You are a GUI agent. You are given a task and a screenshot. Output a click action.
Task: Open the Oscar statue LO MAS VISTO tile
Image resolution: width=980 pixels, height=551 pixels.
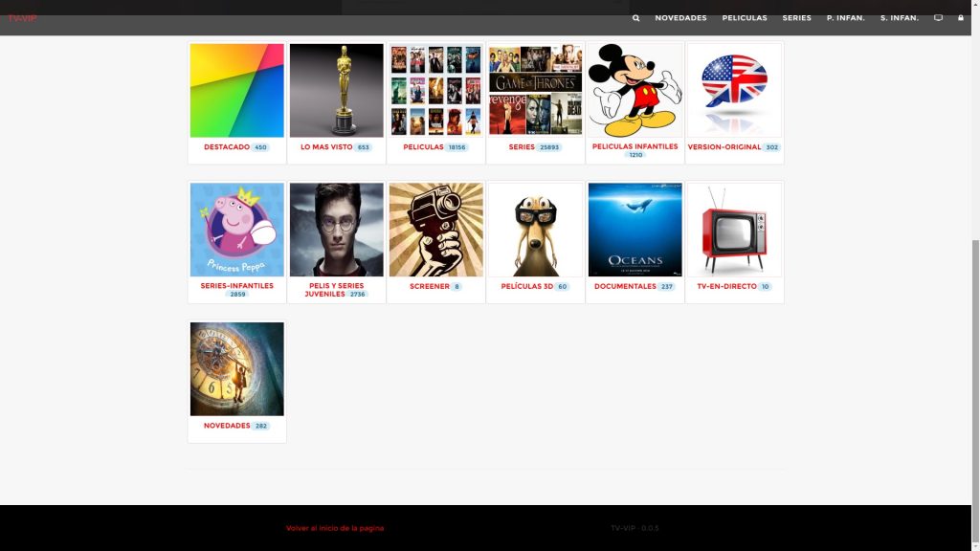336,90
